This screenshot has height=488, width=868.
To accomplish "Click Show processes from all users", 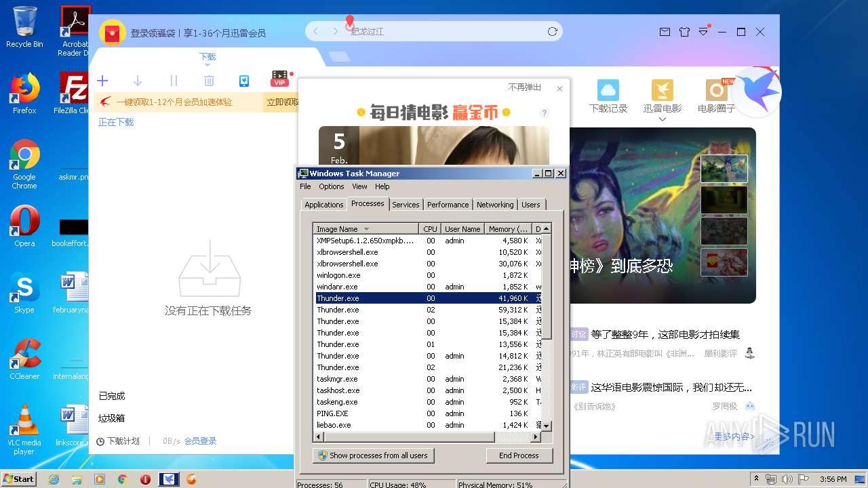I will [x=373, y=455].
